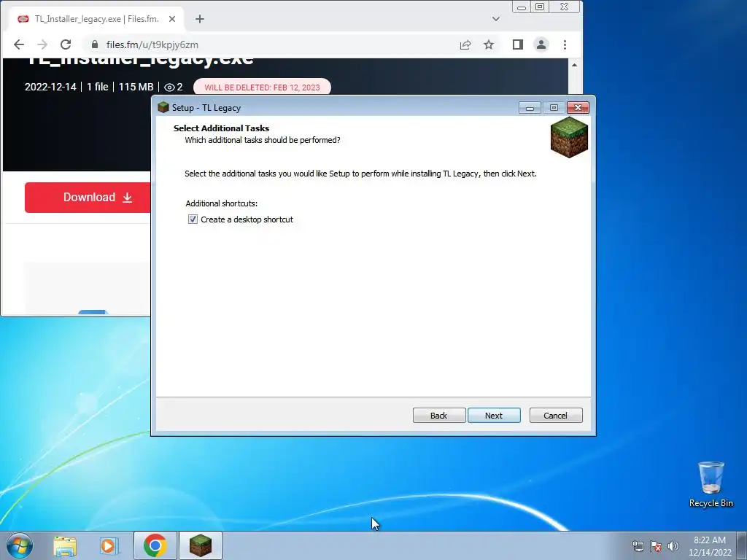Expand Chrome's tab search chevron
The height and width of the screenshot is (560, 747).
(x=496, y=19)
